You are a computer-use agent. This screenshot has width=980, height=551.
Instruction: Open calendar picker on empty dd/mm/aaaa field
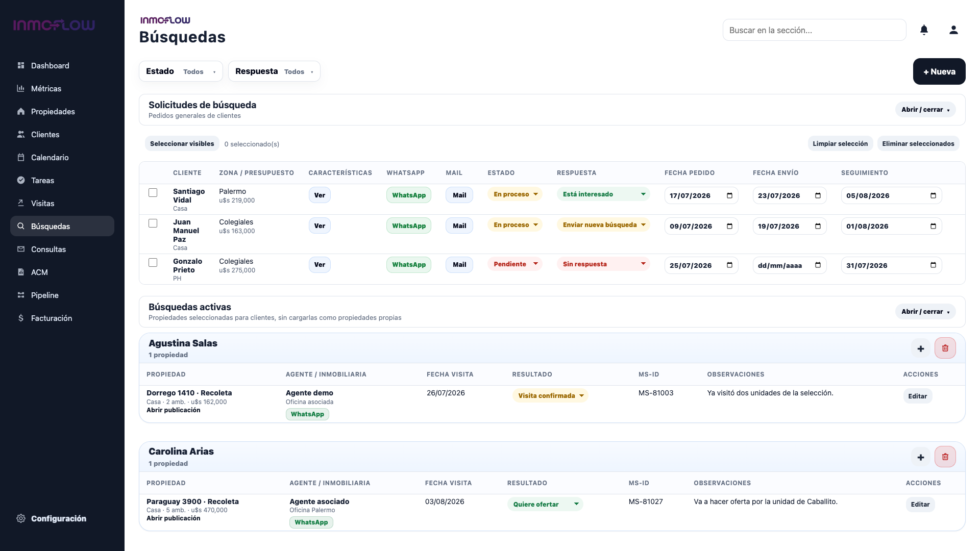[x=818, y=265]
